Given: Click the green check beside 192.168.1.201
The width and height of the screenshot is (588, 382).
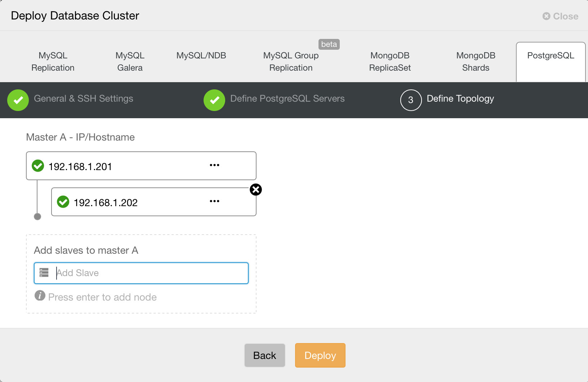Looking at the screenshot, I should pos(38,166).
